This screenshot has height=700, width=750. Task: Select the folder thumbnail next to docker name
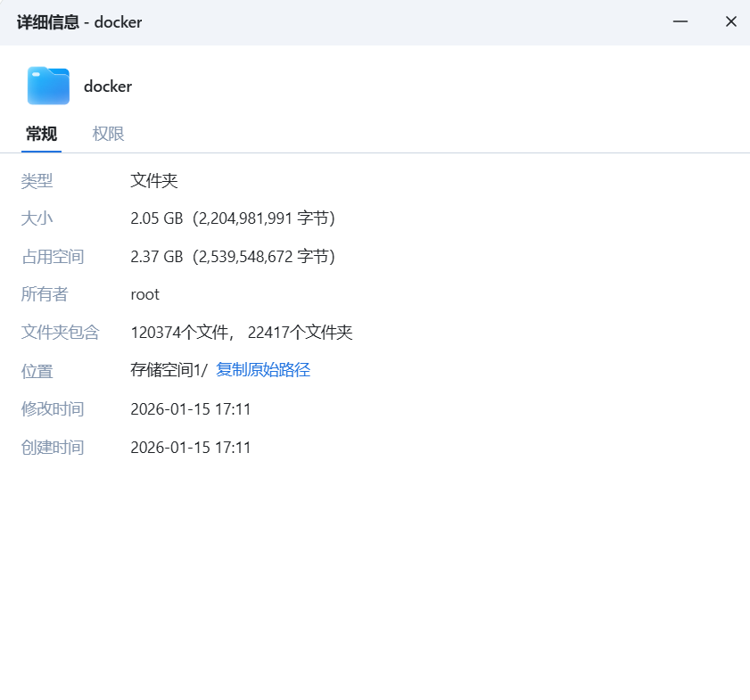click(x=47, y=86)
